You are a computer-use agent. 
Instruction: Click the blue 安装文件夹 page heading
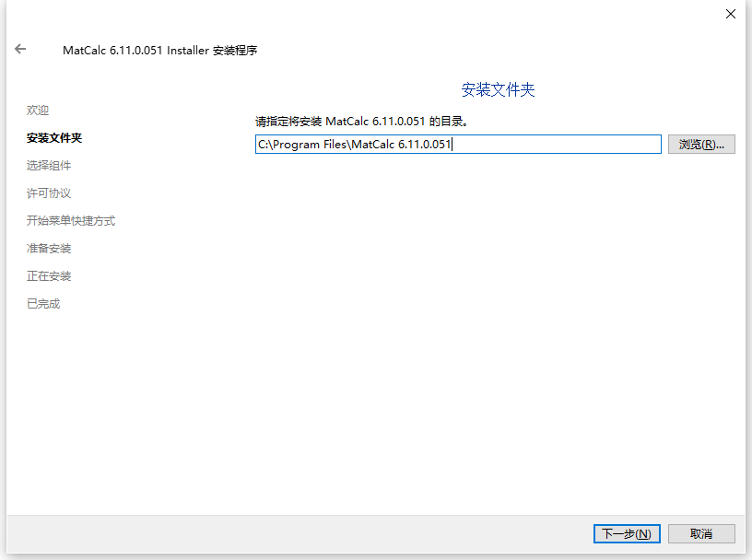(498, 89)
